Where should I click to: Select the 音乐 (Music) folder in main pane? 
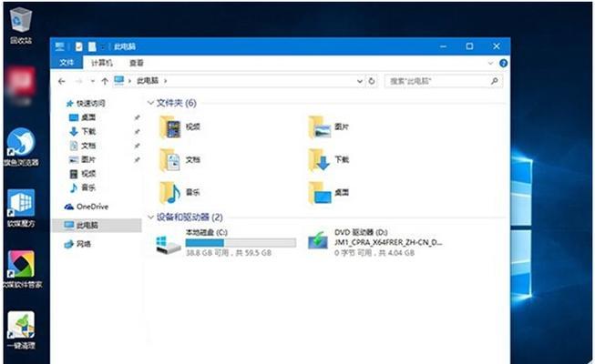(180, 192)
